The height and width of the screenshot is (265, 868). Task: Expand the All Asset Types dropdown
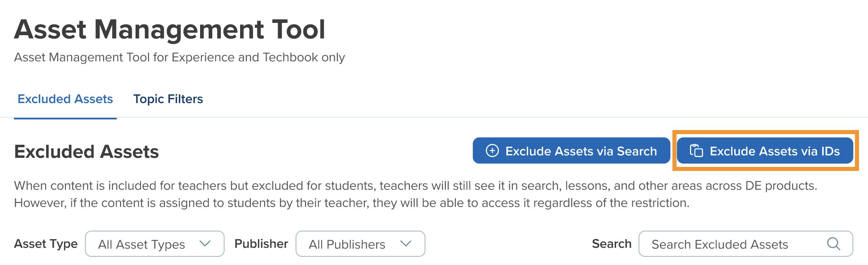click(154, 244)
